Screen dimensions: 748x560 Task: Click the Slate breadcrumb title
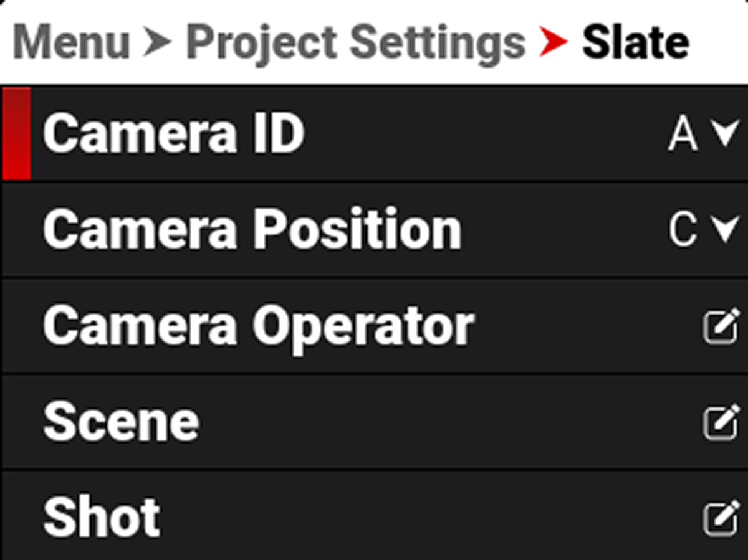(635, 43)
